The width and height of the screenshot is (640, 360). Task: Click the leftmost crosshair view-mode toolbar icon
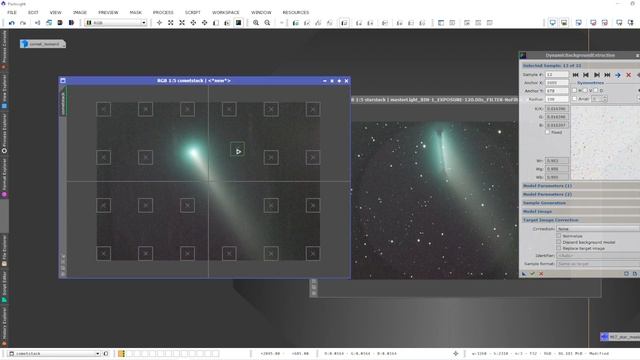(x=159, y=23)
